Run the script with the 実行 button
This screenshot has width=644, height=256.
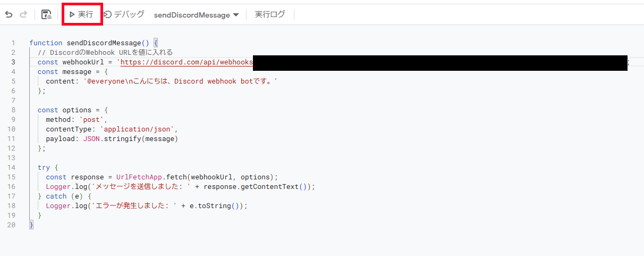tap(81, 14)
